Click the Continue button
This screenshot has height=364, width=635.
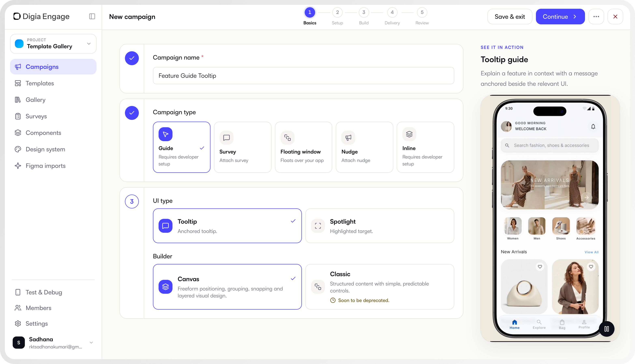point(560,16)
